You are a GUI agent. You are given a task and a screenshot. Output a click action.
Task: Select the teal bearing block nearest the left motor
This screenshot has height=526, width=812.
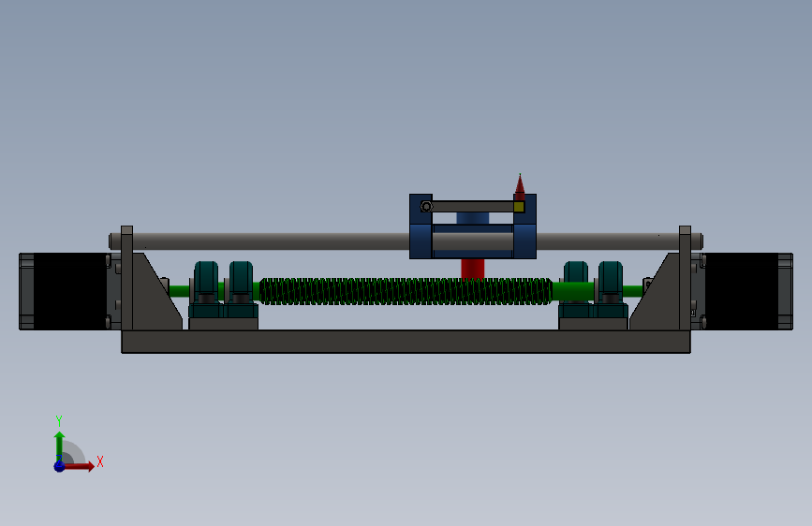tap(206, 290)
